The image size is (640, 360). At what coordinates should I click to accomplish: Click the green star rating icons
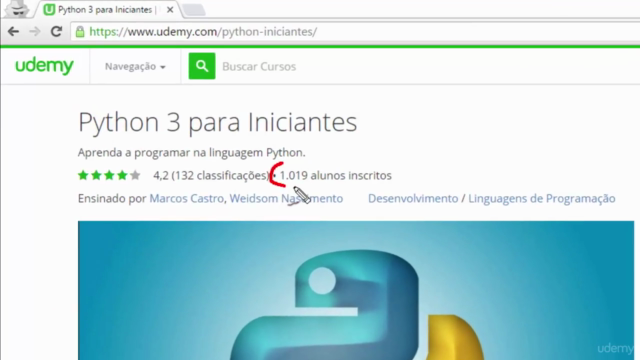pos(109,176)
